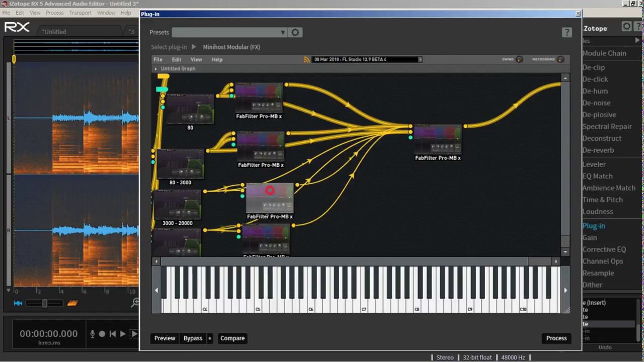Adjust the waveform/spectrogram opacity slider
The height and width of the screenshot is (362, 644).
tap(45, 303)
